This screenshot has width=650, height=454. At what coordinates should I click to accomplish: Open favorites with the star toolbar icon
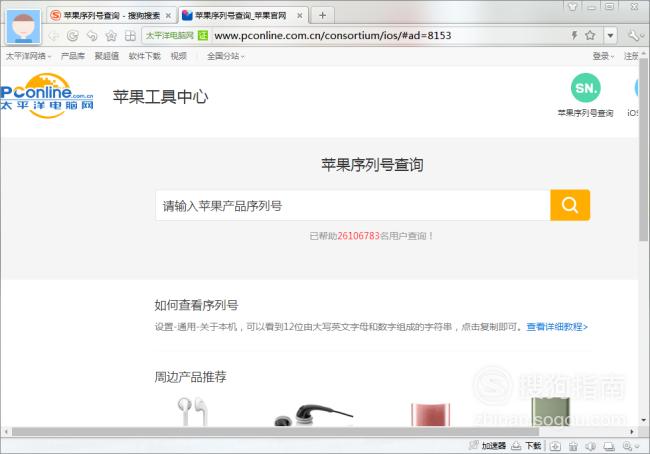111,36
